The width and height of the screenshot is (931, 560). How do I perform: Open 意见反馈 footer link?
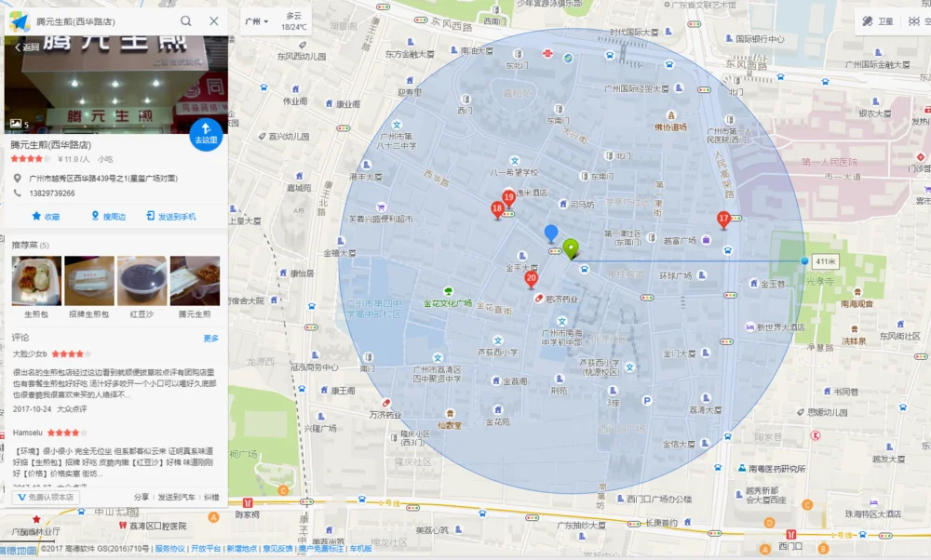coord(277,549)
